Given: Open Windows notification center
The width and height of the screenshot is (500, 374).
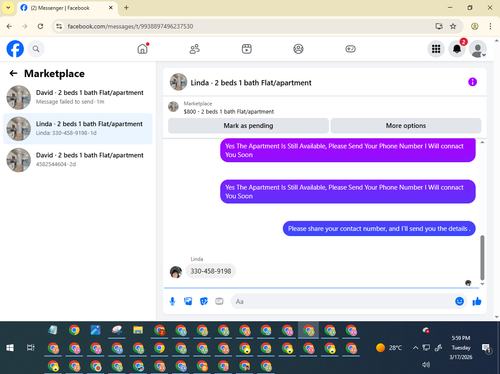Looking at the screenshot, I should [486, 348].
